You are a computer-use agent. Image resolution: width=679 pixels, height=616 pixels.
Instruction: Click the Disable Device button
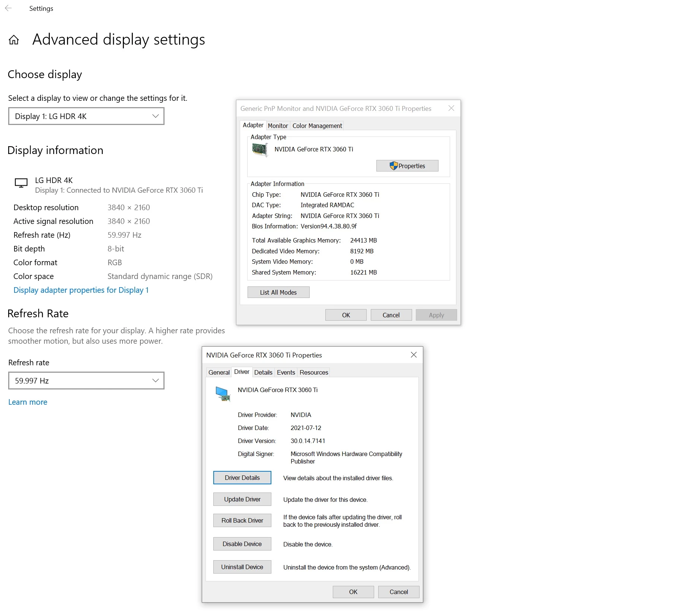click(242, 544)
